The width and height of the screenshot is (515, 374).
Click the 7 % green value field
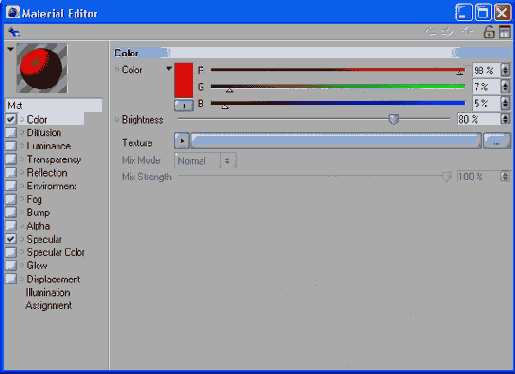pyautogui.click(x=486, y=87)
